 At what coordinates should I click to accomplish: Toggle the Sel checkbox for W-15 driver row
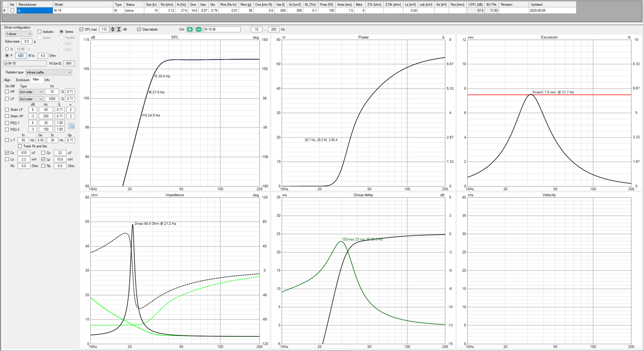click(12, 10)
